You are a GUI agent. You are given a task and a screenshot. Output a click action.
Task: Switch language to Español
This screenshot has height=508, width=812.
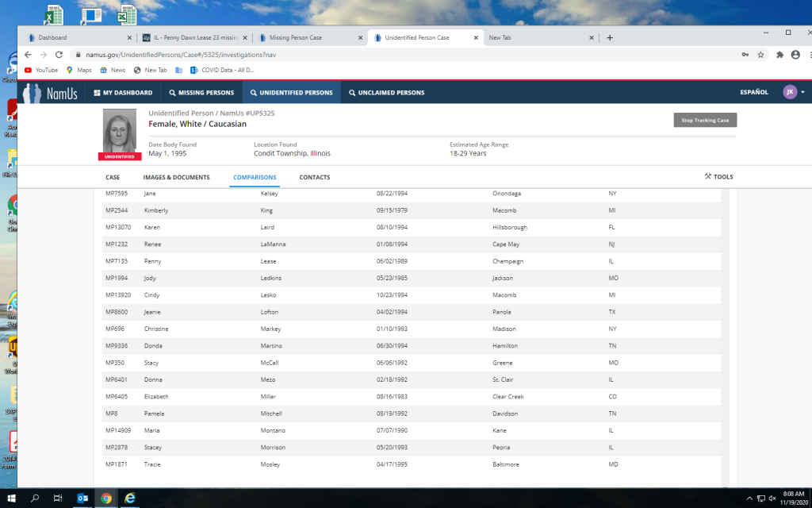click(753, 93)
